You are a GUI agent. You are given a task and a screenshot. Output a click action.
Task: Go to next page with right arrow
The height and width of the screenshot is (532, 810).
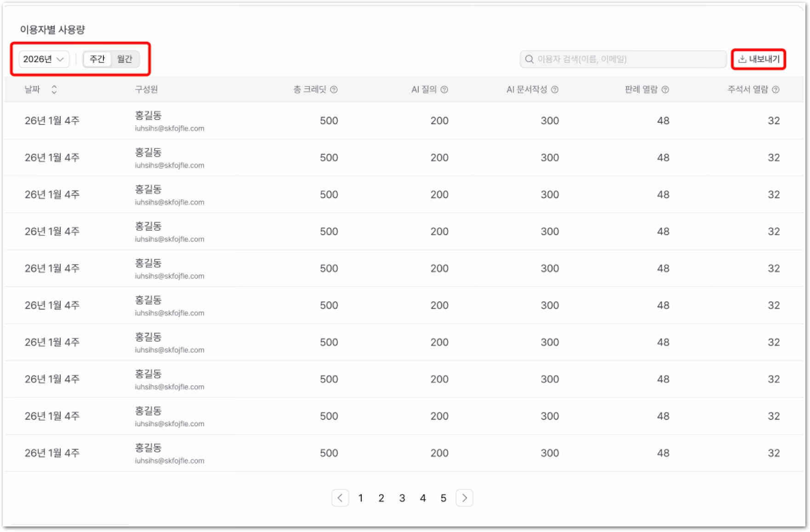pyautogui.click(x=464, y=498)
